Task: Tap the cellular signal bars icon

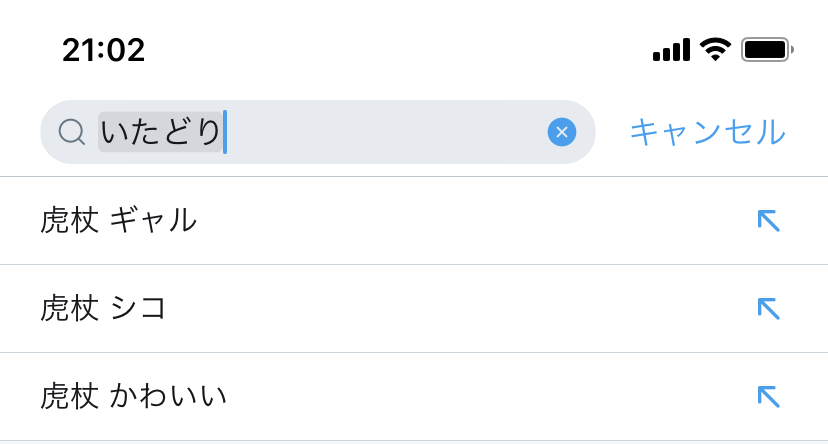Action: tap(671, 50)
